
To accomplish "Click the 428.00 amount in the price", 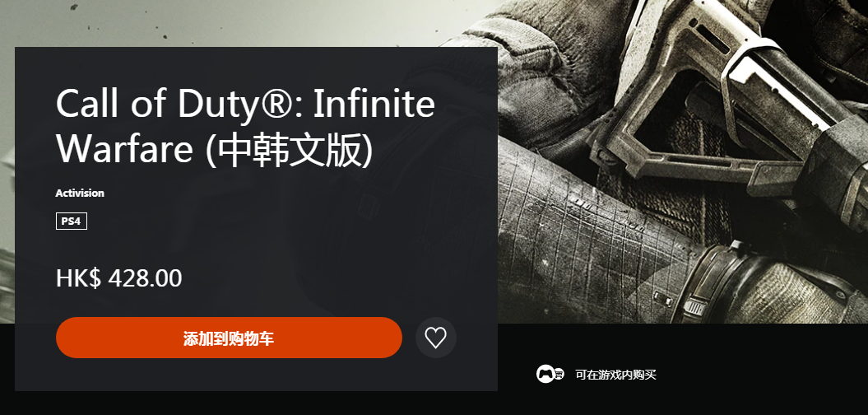I will tap(145, 278).
